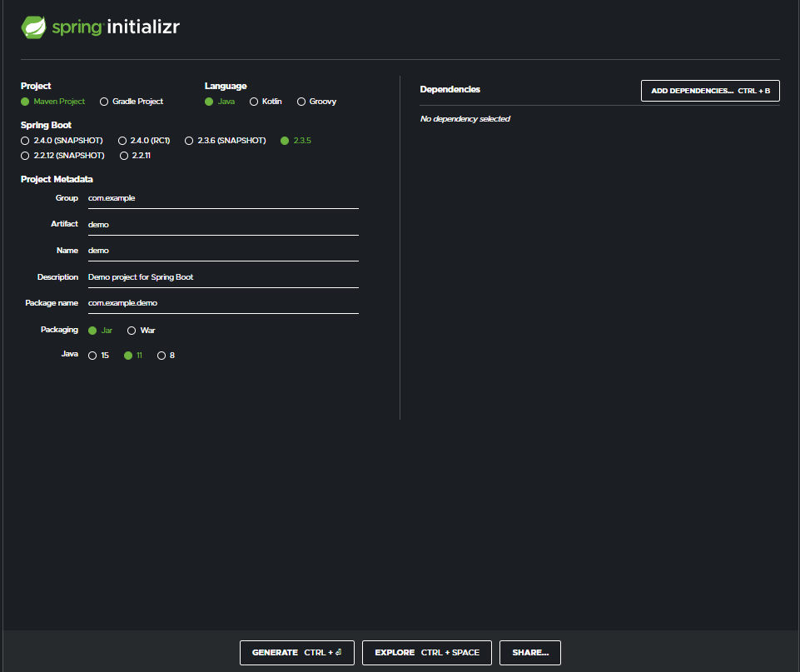Click the Project Metadata heading

[57, 179]
